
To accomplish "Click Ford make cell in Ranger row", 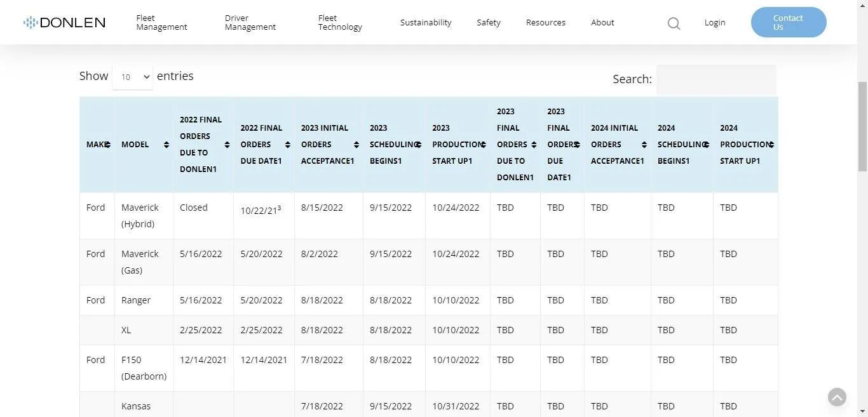I will [97, 300].
